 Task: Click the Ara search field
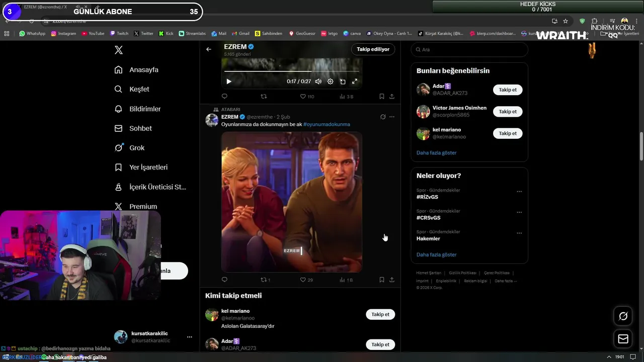tap(469, 49)
